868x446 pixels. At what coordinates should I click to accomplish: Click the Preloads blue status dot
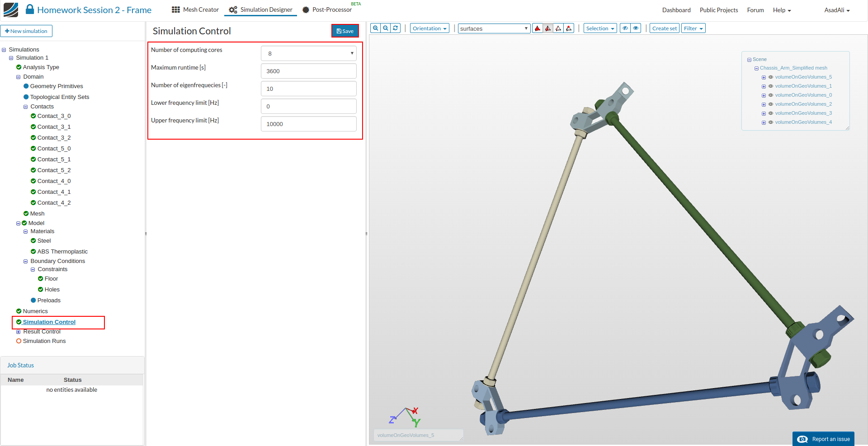point(33,300)
